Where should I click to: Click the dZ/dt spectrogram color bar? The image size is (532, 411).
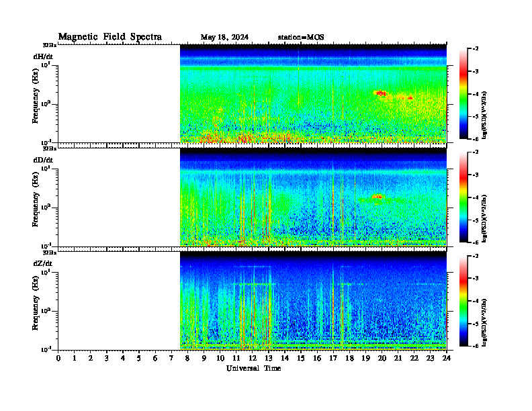pos(463,301)
